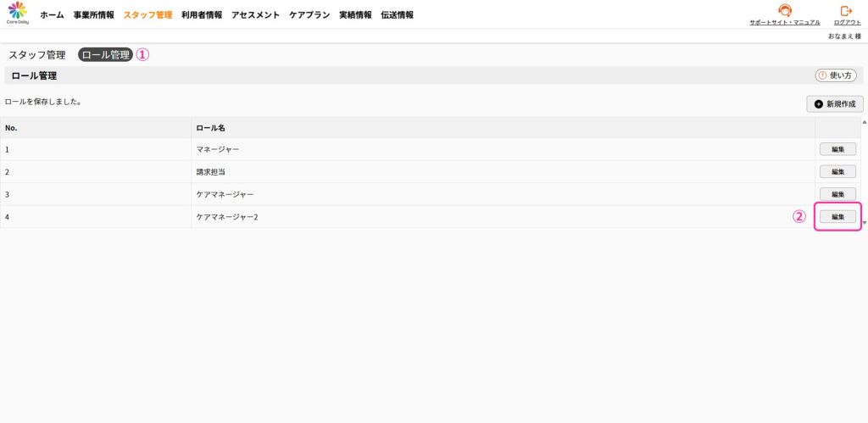Select ケアマネージャー2 role name cell
The height and width of the screenshot is (423, 868).
[x=504, y=217]
